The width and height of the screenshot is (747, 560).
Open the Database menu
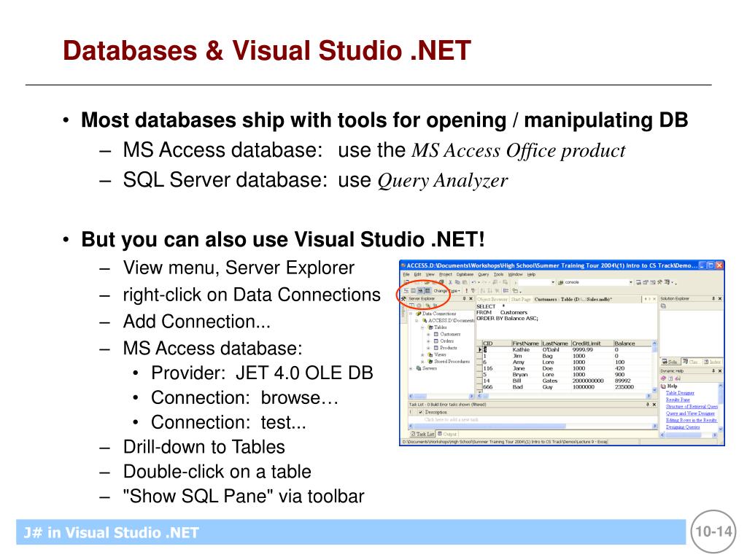[x=465, y=274]
